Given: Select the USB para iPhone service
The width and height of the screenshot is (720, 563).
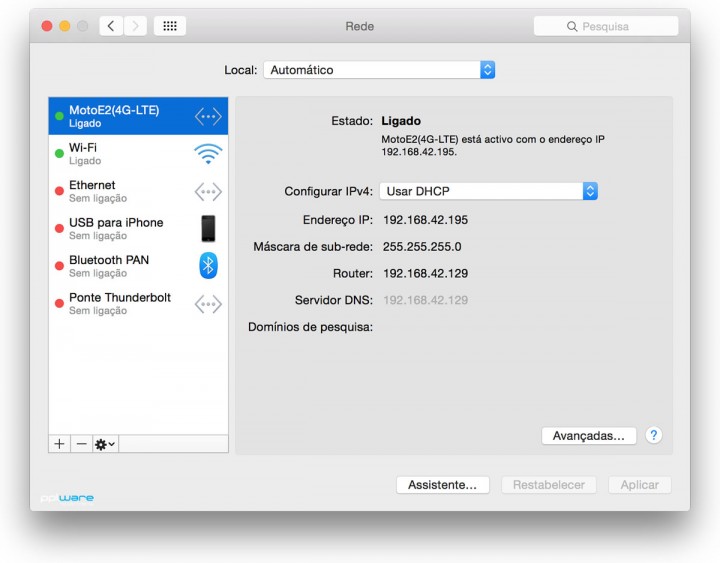Looking at the screenshot, I should click(138, 228).
